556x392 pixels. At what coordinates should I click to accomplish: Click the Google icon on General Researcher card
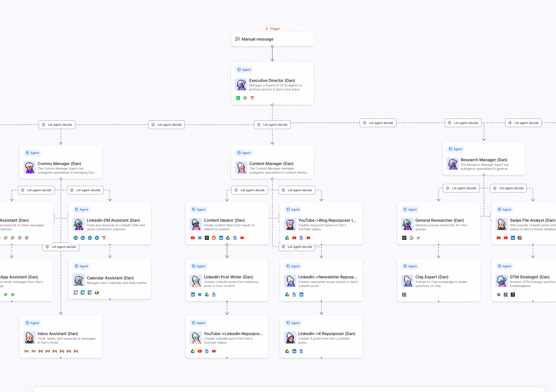click(411, 238)
